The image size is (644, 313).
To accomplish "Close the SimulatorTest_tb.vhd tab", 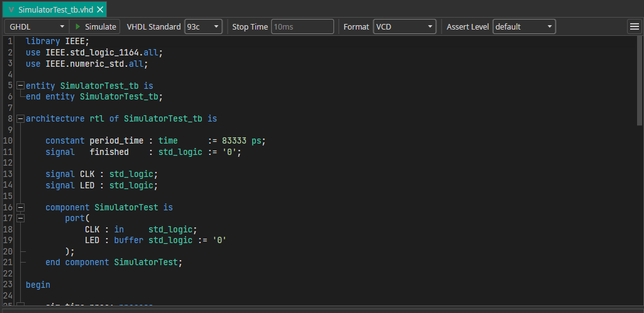I will click(100, 9).
